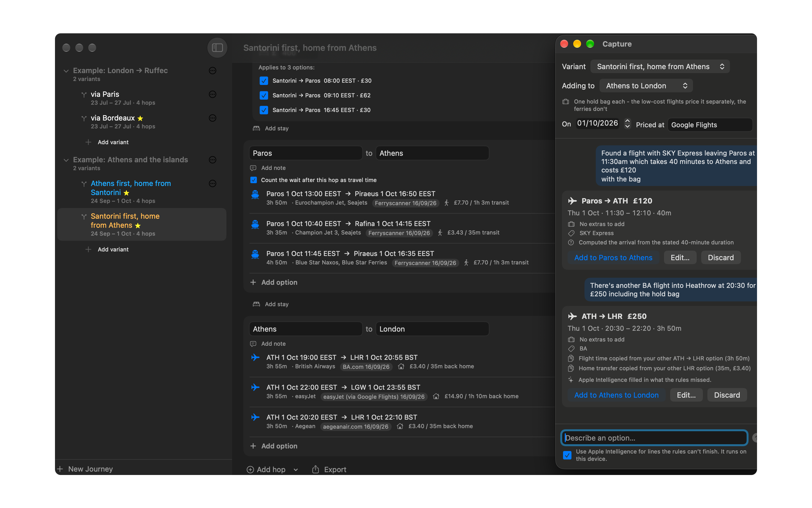812x508 pixels.
Task: Uncheck Santorini → Paros 09:10 EEST option
Action: 264,95
